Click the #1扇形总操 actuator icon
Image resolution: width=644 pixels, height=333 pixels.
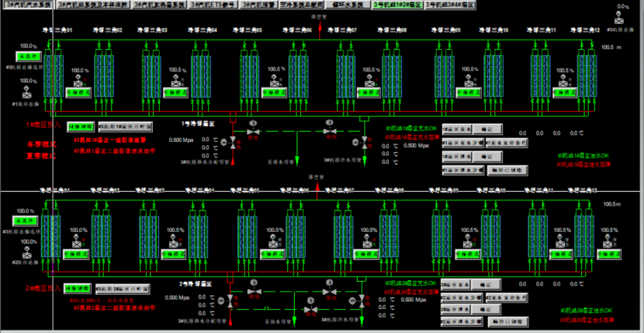[x=27, y=92]
